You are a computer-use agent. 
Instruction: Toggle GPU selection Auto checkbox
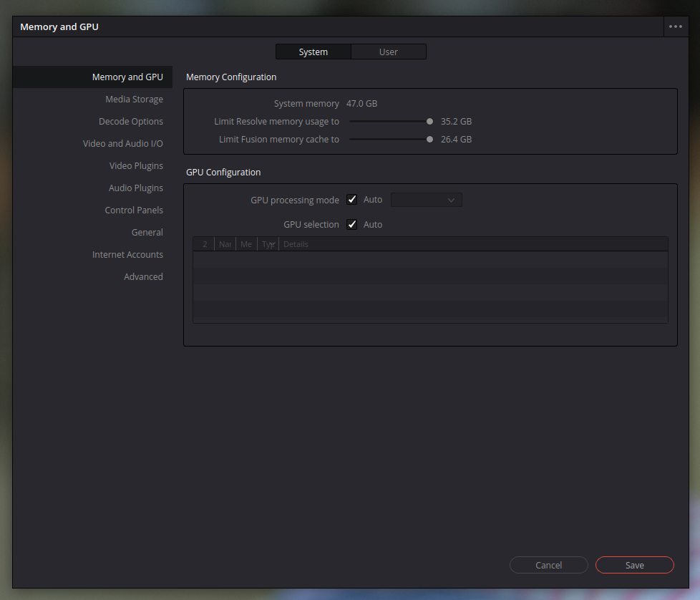(x=351, y=225)
